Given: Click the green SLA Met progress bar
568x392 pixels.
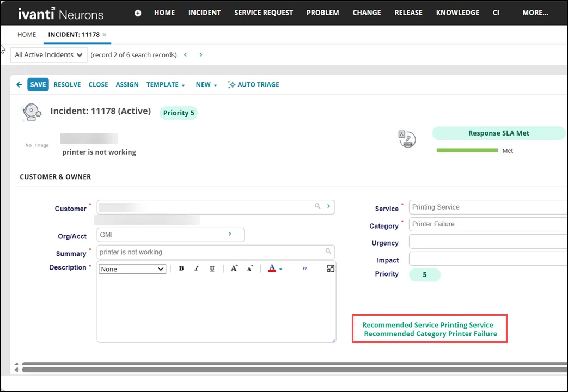Looking at the screenshot, I should click(467, 150).
